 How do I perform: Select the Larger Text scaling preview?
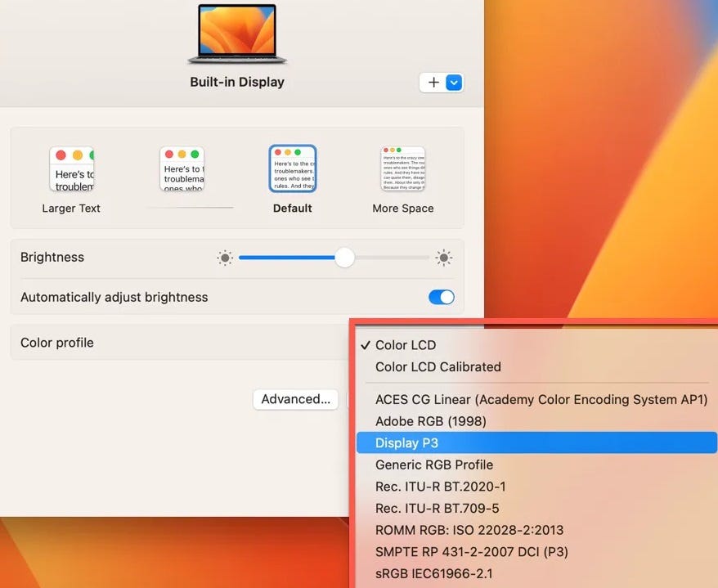[x=72, y=168]
